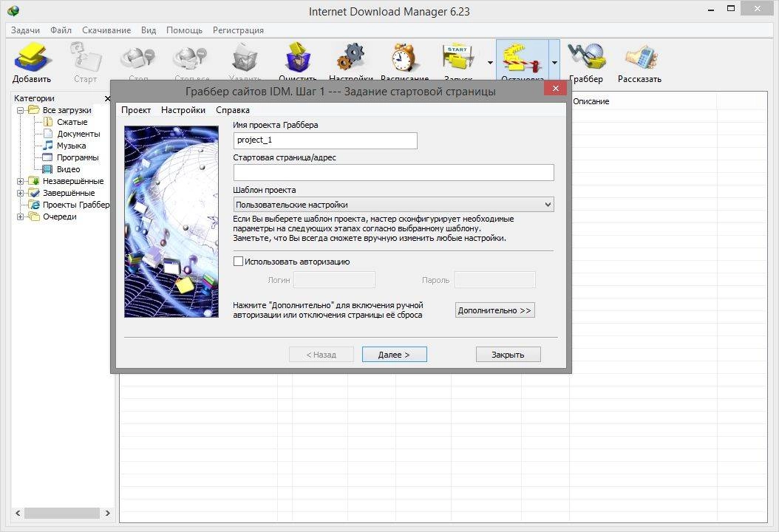The image size is (779, 532).
Task: Click the Логин input field
Action: (334, 279)
